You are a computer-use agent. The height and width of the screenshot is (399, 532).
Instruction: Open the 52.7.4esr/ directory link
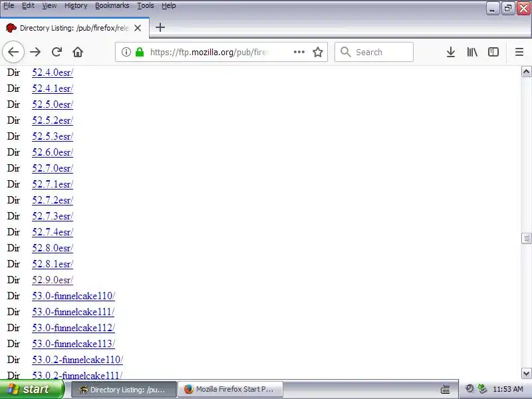point(53,231)
